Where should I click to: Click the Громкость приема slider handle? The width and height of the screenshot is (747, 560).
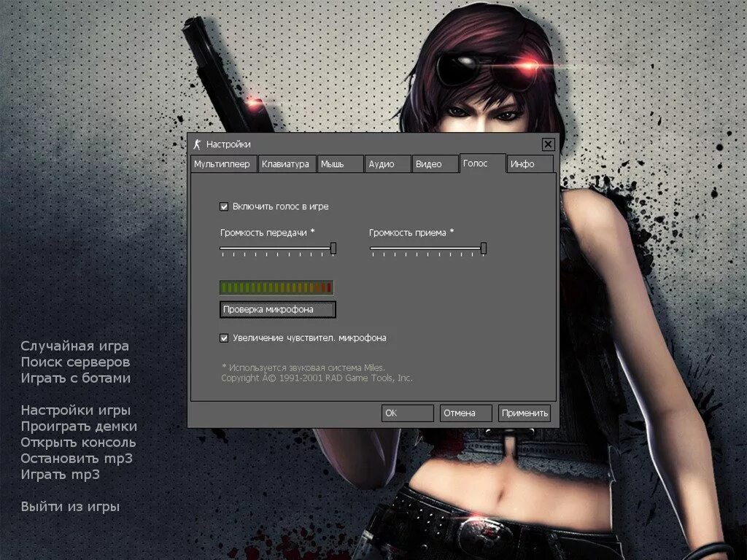(484, 248)
